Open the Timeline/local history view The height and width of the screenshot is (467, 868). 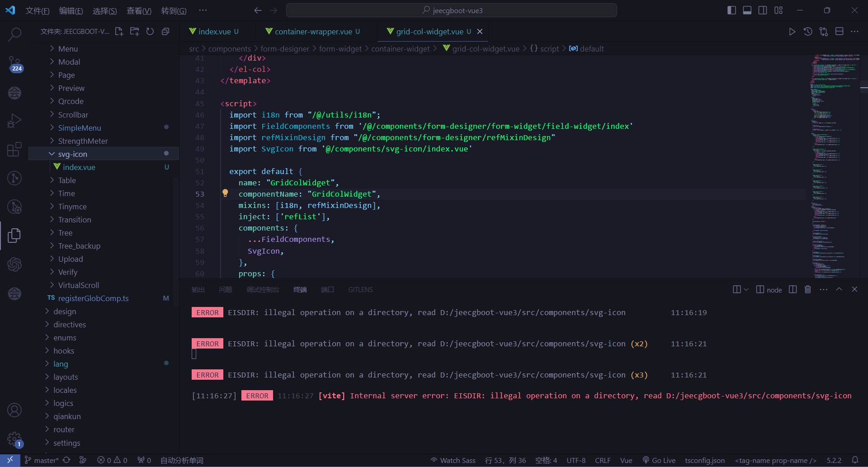808,31
